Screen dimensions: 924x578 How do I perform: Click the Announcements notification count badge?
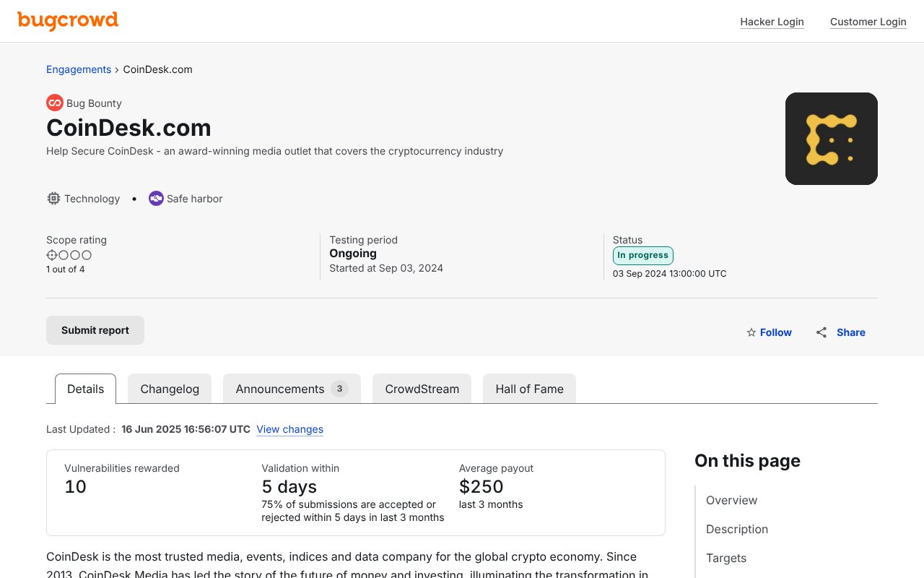coord(339,388)
